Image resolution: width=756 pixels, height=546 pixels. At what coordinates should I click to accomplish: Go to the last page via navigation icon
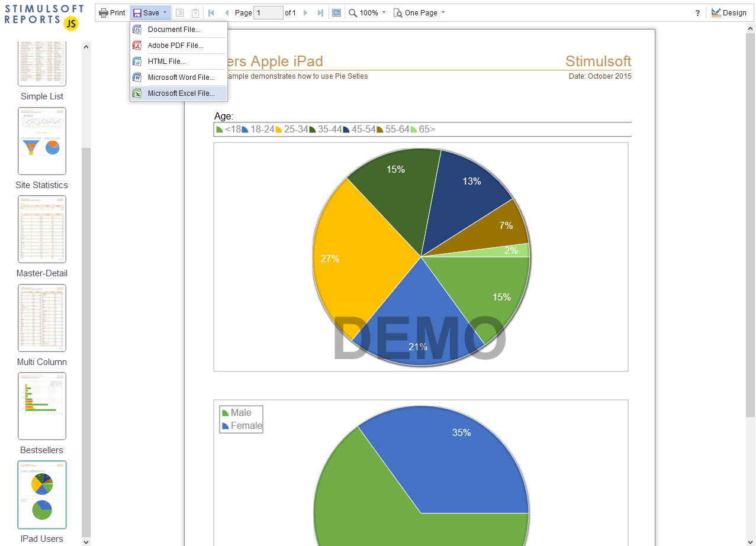pos(320,12)
